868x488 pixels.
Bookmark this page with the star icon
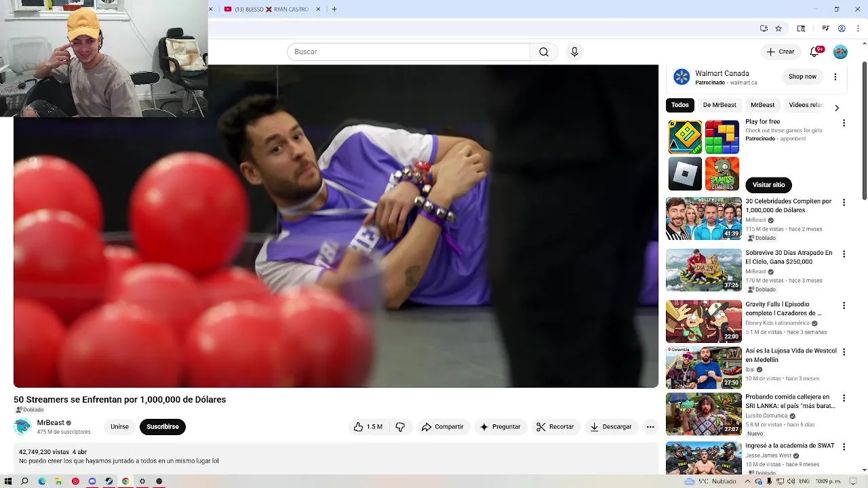[x=778, y=28]
